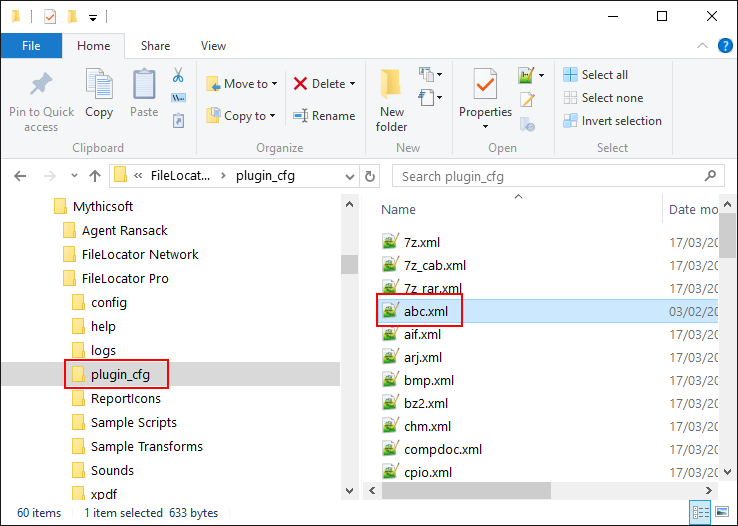Switch to the Share tab
Screen dimensions: 738x526
[x=155, y=46]
